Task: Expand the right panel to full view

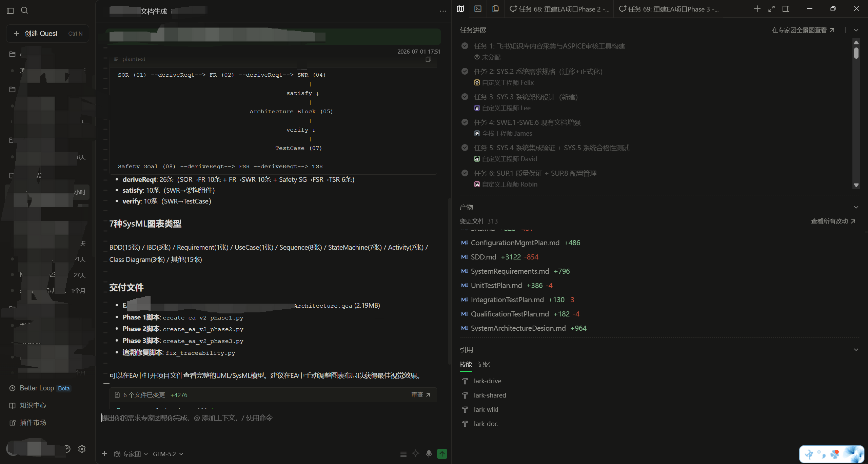Action: coord(771,9)
